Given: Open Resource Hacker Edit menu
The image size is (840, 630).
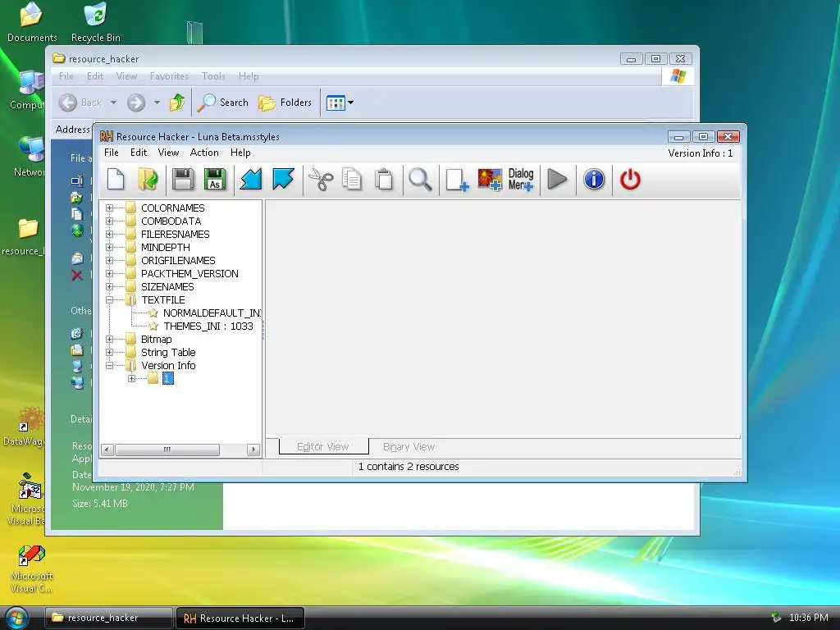Looking at the screenshot, I should click(138, 153).
